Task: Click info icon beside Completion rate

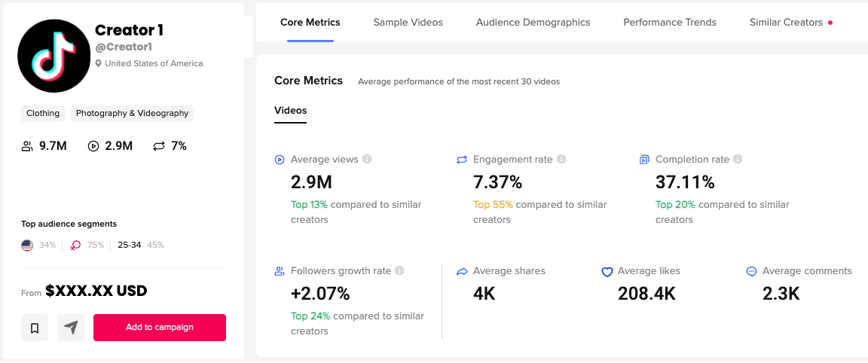Action: point(738,160)
